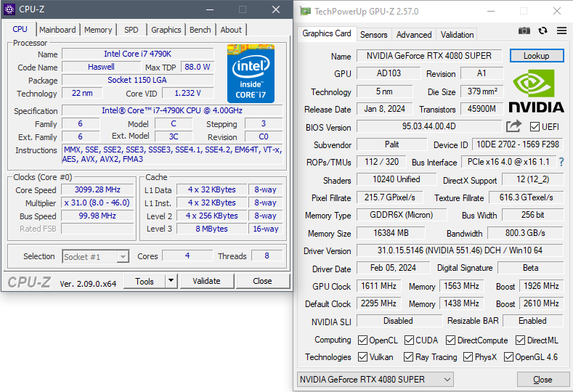Click the Core VID 1.232 V value
Viewport: 573px width, 392px height.
[x=188, y=93]
